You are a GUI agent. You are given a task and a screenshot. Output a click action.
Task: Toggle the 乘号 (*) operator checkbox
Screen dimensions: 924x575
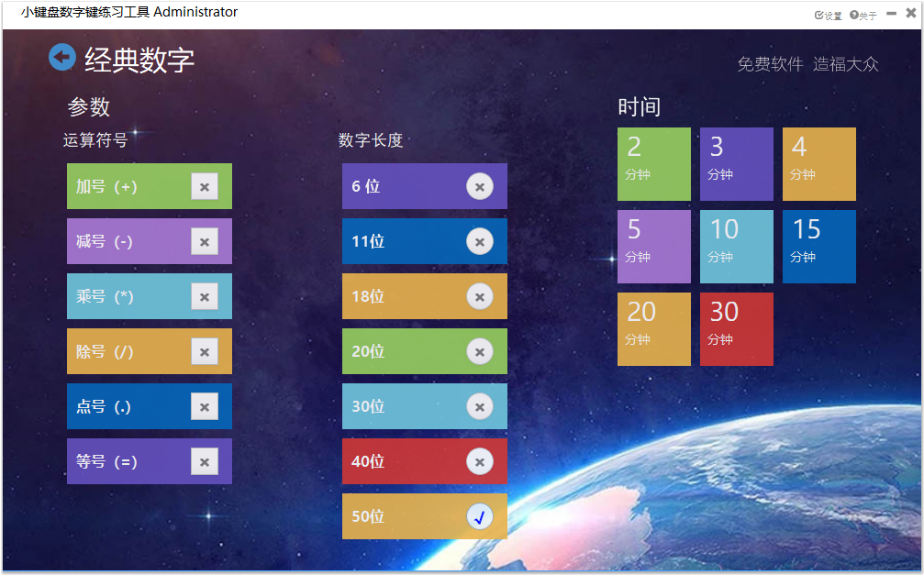click(x=205, y=296)
